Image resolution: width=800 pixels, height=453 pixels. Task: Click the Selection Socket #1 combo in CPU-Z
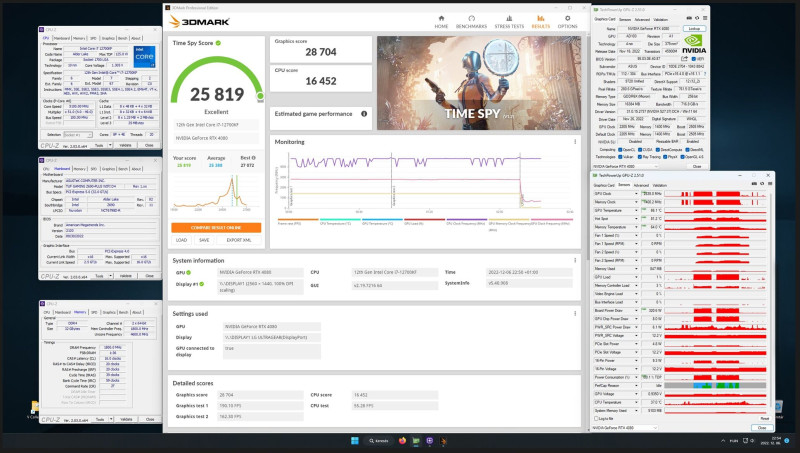click(78, 135)
